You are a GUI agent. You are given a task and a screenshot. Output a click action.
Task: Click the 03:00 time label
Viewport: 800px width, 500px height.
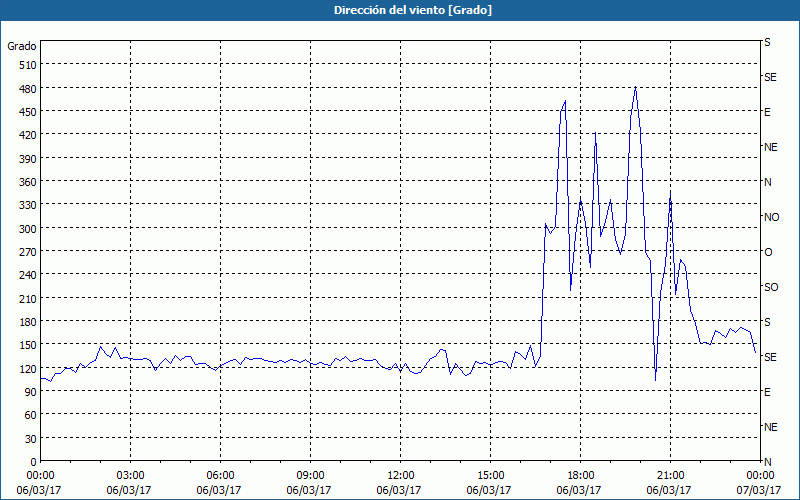pyautogui.click(x=130, y=476)
